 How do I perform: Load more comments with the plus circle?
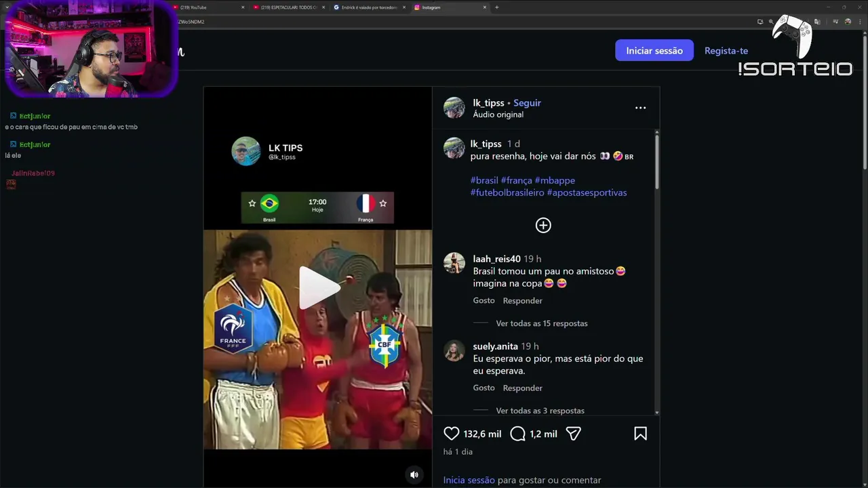(x=543, y=226)
